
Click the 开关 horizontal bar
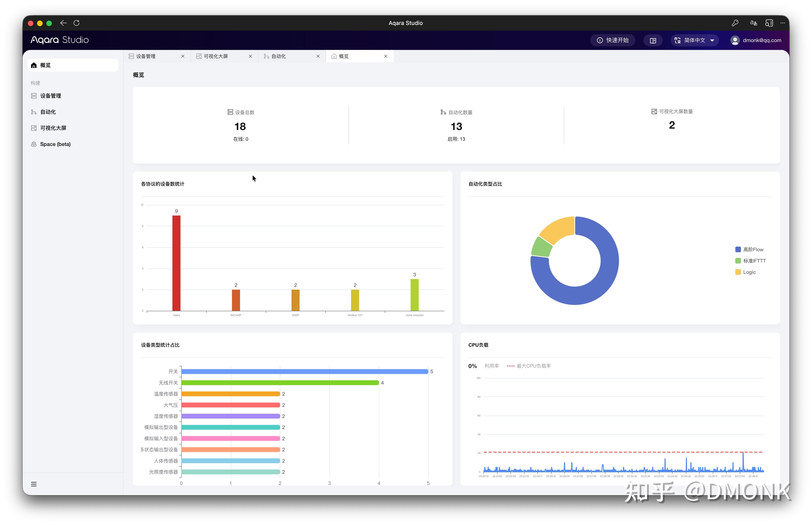point(305,372)
